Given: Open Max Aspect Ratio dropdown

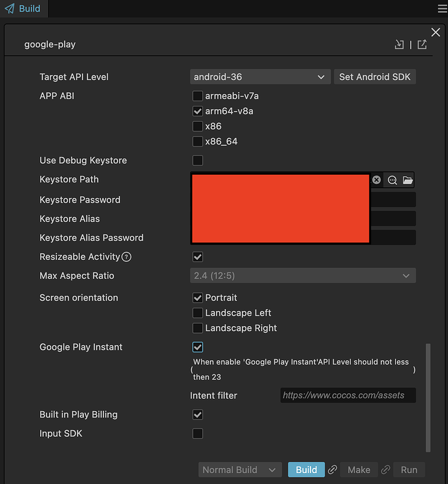Looking at the screenshot, I should (x=303, y=276).
